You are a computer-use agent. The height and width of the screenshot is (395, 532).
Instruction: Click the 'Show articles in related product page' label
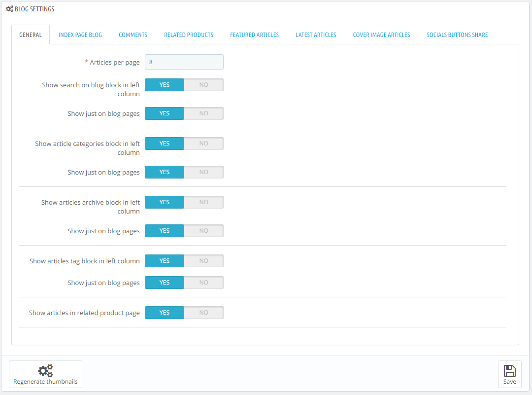click(84, 313)
